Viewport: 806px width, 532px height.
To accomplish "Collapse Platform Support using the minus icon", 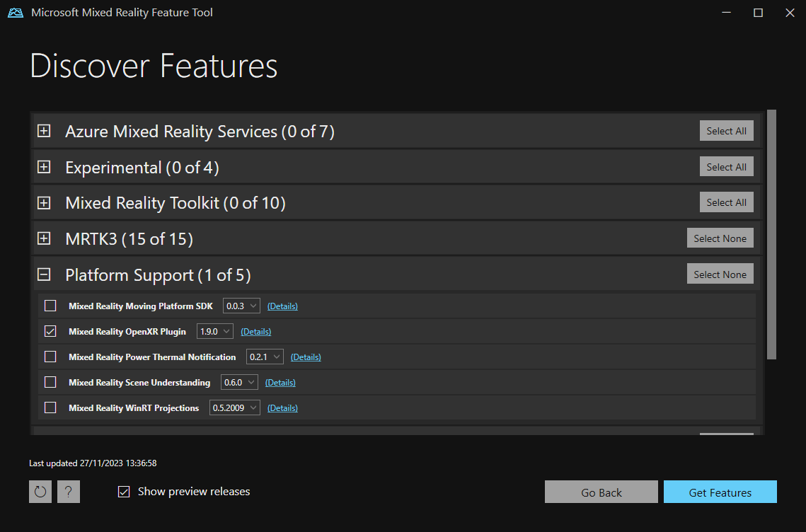I will (x=44, y=274).
